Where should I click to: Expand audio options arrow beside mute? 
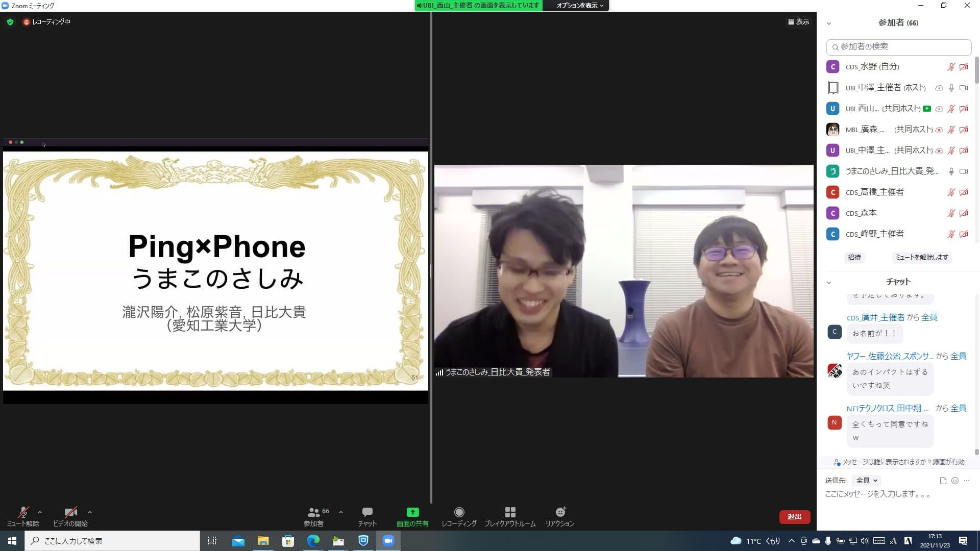(40, 512)
